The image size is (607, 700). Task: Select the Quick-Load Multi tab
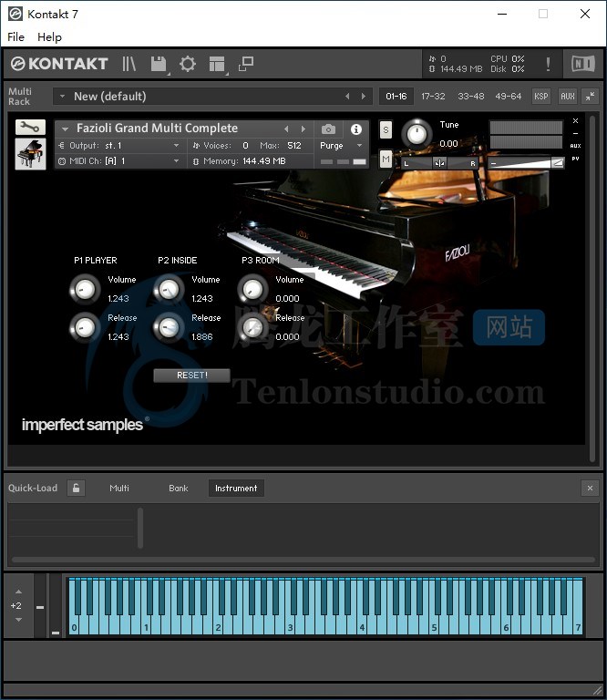119,488
